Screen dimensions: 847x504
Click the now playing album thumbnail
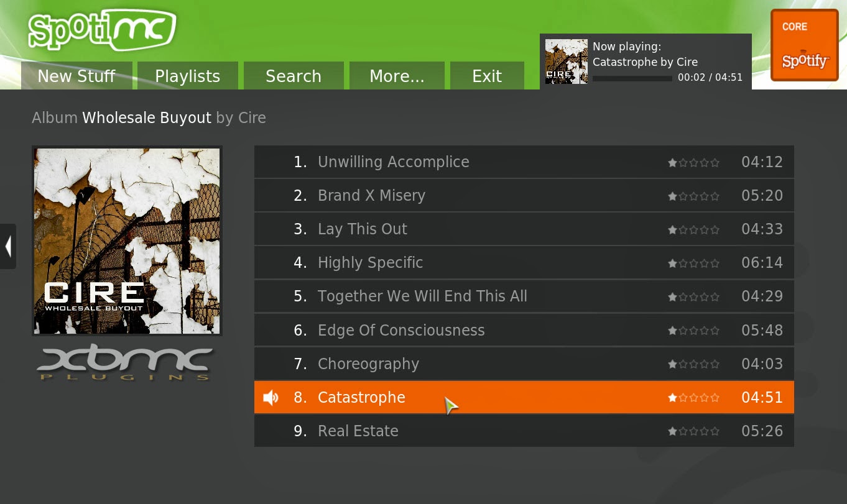pos(566,62)
